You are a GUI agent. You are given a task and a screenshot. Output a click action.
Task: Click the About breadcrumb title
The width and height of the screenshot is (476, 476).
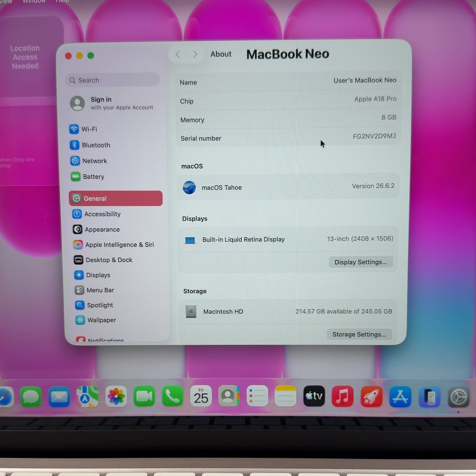click(x=221, y=54)
